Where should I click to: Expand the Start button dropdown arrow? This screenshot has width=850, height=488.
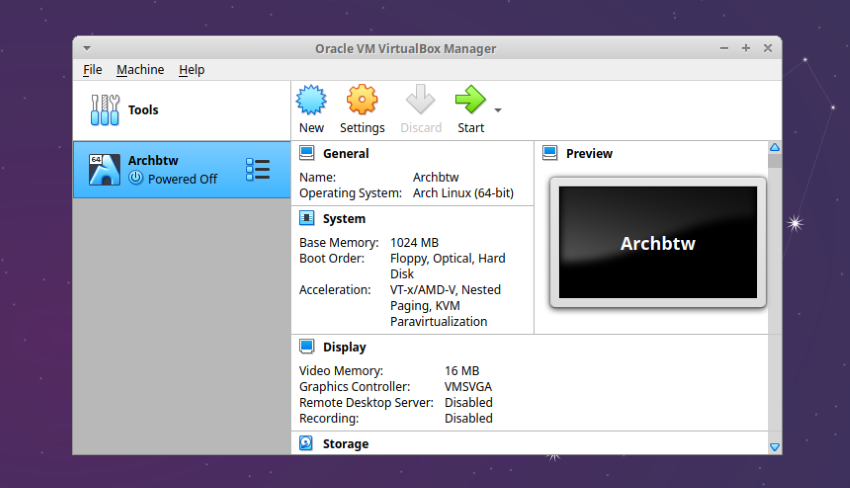coord(498,110)
